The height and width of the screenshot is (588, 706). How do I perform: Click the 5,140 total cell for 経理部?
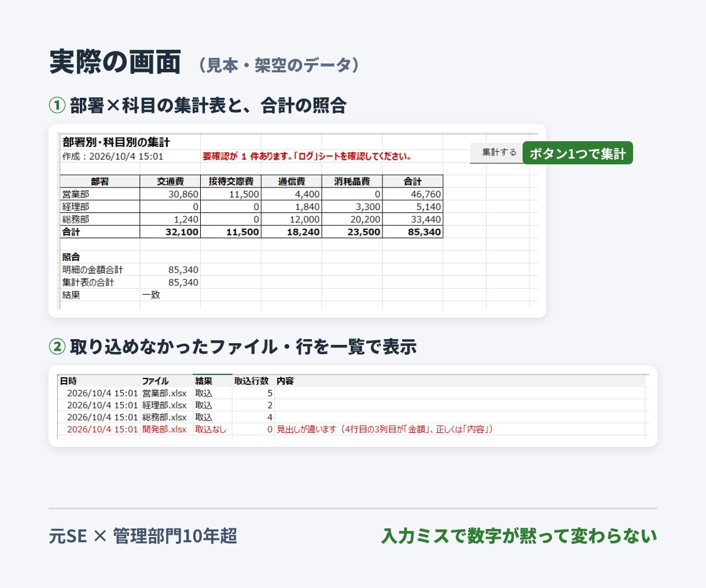pos(413,207)
